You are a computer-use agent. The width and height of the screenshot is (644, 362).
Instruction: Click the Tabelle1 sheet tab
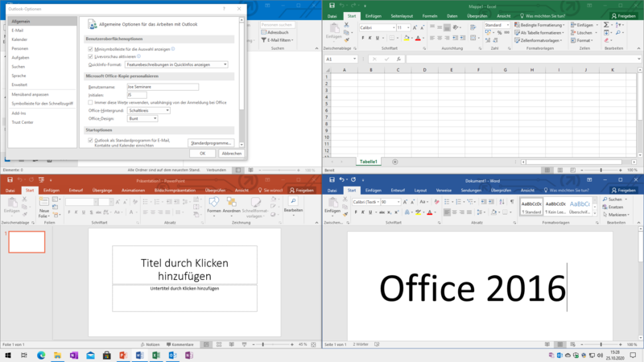[x=369, y=162]
